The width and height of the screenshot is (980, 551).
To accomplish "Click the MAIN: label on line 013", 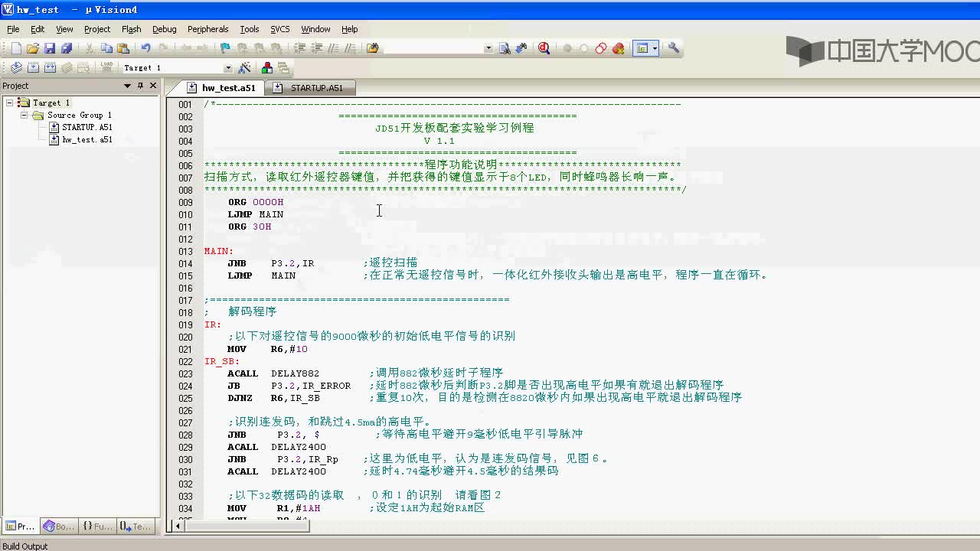I will tap(219, 251).
